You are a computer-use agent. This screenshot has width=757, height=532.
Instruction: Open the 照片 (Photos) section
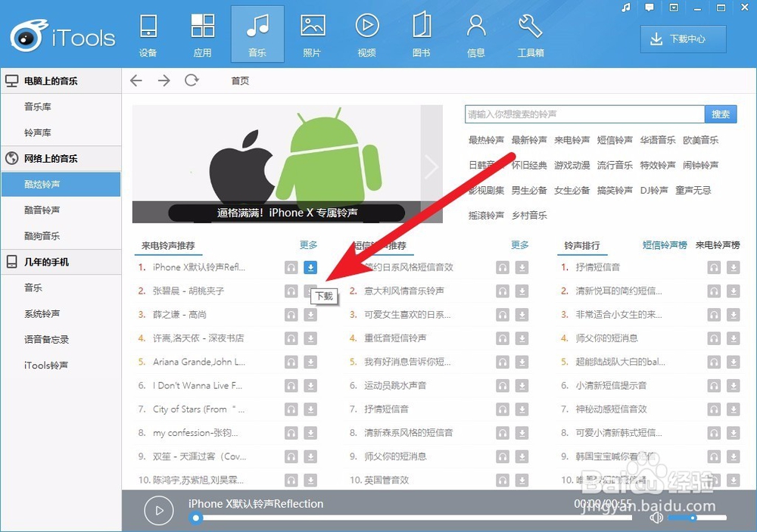coord(313,35)
